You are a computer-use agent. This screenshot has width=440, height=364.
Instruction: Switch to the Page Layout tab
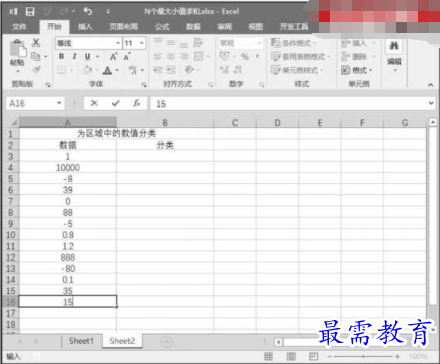[x=123, y=27]
